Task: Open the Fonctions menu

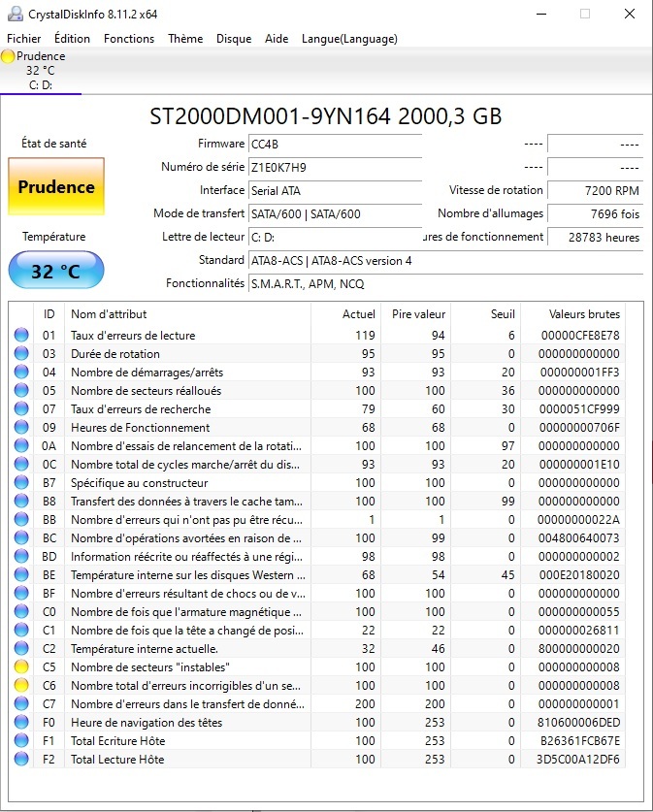Action: click(x=129, y=39)
